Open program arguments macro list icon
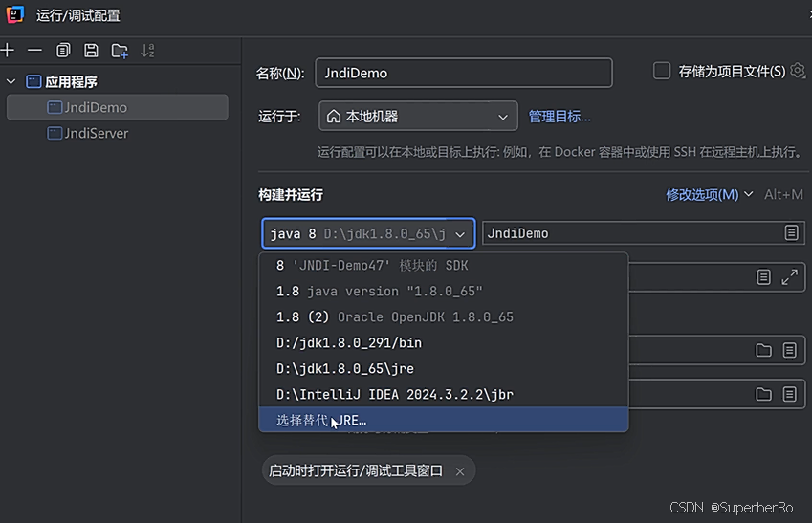Viewport: 812px width, 523px height. coord(764,277)
